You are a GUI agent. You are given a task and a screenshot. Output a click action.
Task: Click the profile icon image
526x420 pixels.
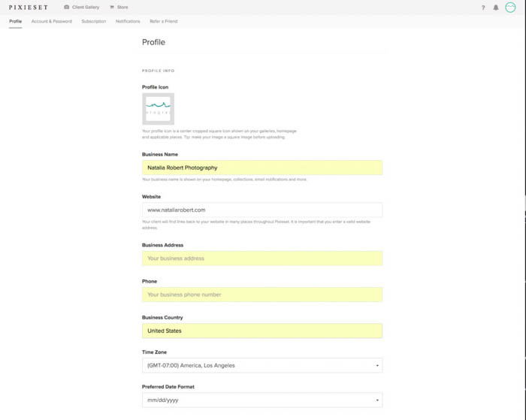click(x=158, y=108)
